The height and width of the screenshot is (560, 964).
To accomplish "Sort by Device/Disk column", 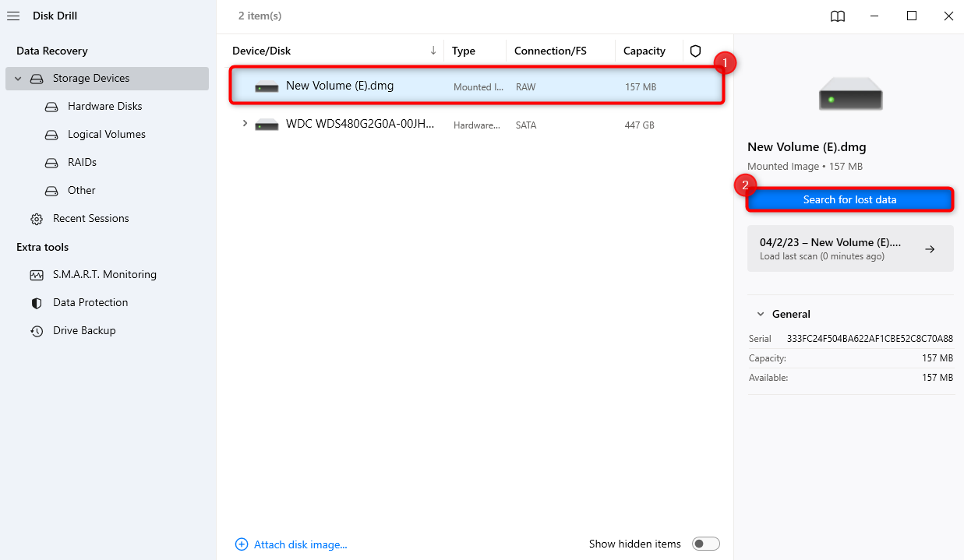I will click(x=261, y=51).
